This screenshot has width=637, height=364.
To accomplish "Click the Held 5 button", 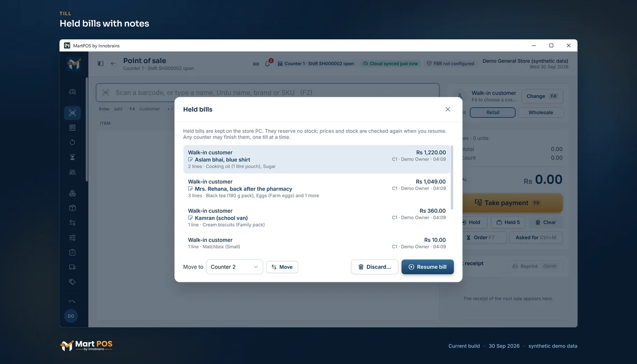I will coord(508,222).
